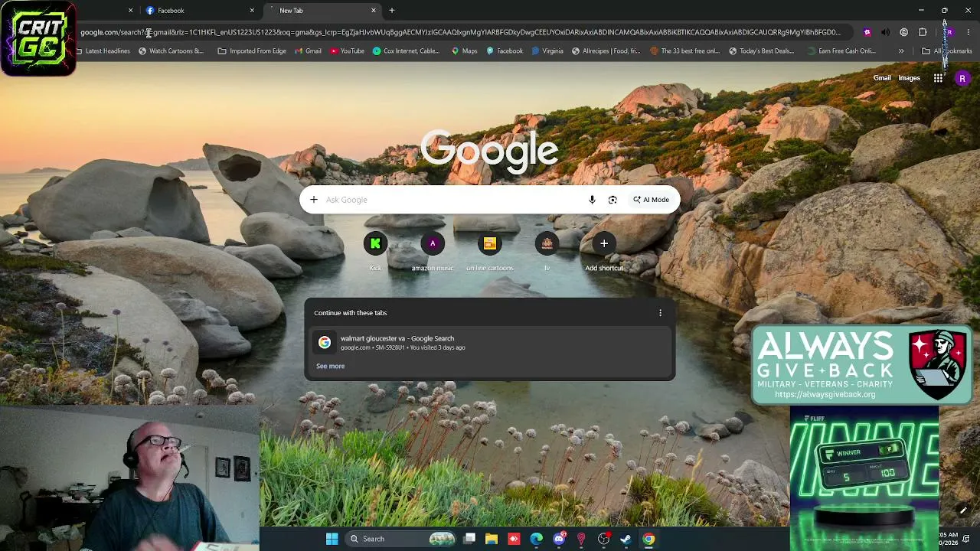
Task: Click the Windows taskbar Search box
Action: pyautogui.click(x=402, y=539)
